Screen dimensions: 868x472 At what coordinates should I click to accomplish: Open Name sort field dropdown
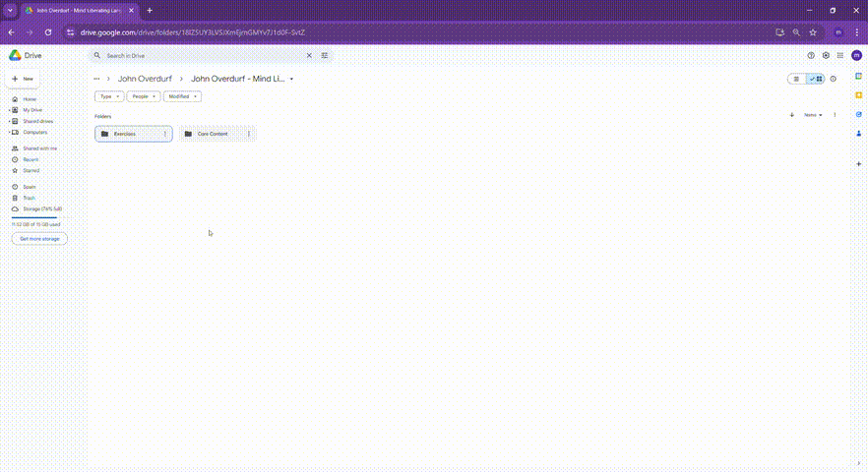point(813,115)
